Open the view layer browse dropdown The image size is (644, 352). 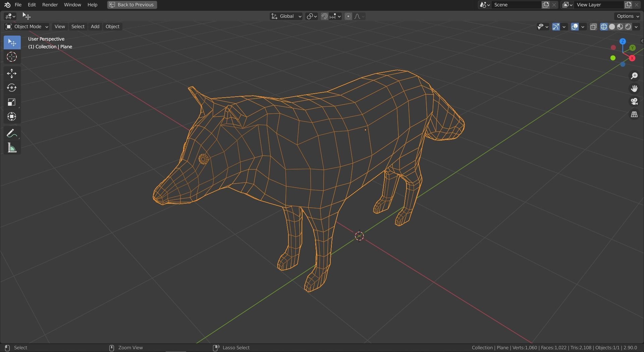tap(567, 5)
